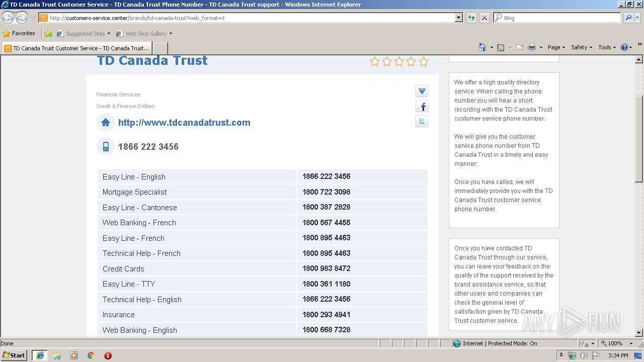Open Windows Explorer folder in taskbar
The width and height of the screenshot is (644, 362).
(57, 355)
